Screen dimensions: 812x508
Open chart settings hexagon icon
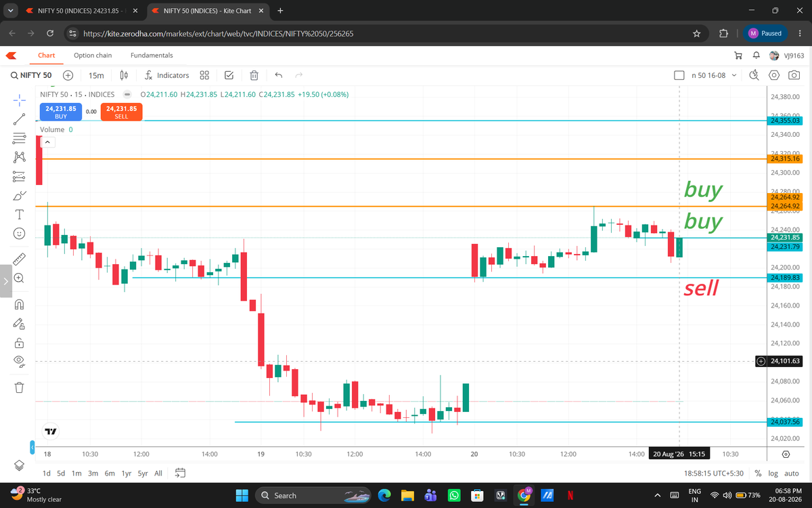click(774, 75)
